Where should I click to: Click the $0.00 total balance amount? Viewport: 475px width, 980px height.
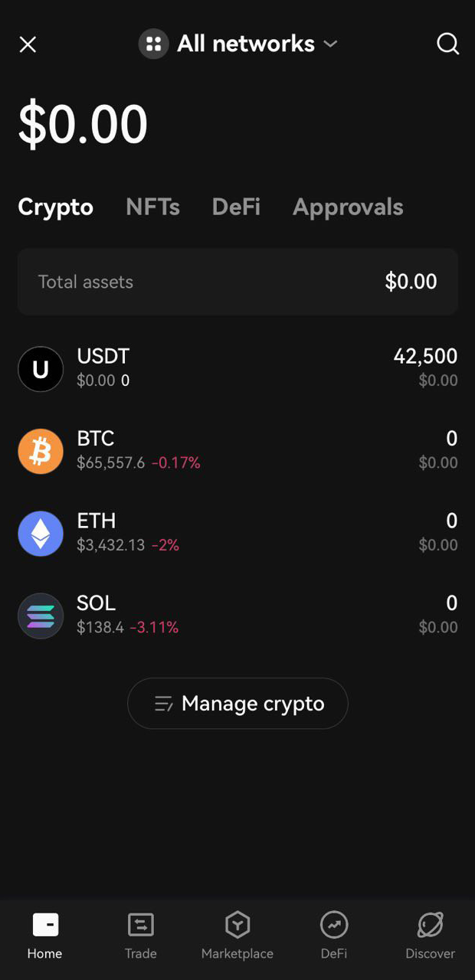tap(83, 125)
